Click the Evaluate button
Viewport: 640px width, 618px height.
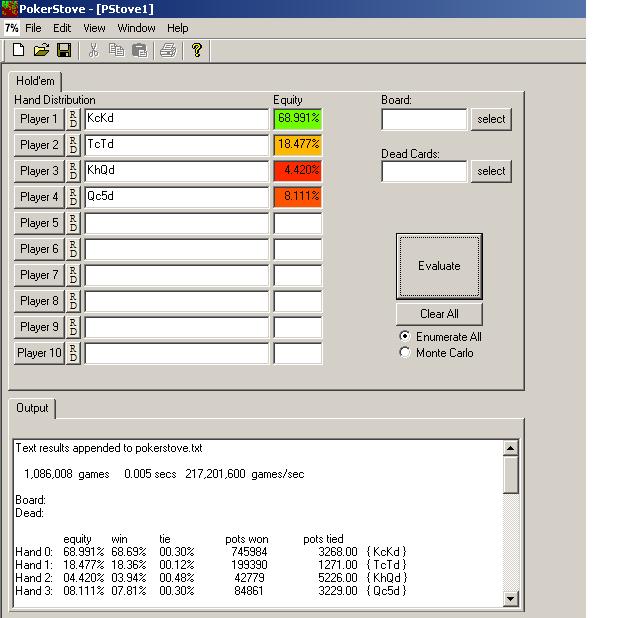(439, 266)
